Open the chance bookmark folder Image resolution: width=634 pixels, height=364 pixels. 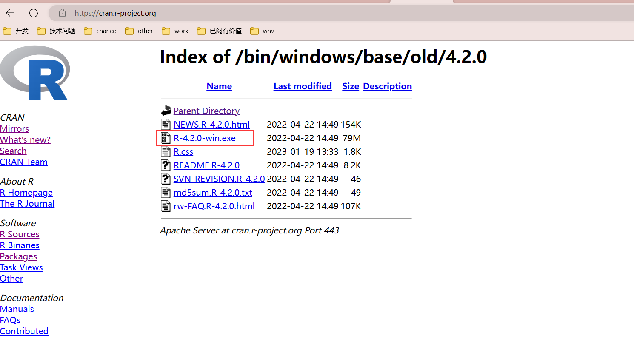[x=100, y=31]
